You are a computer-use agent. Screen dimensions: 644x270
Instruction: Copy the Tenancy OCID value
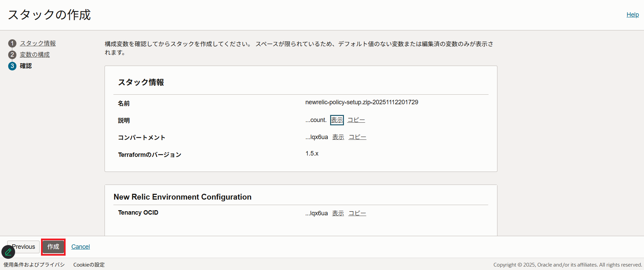click(357, 213)
